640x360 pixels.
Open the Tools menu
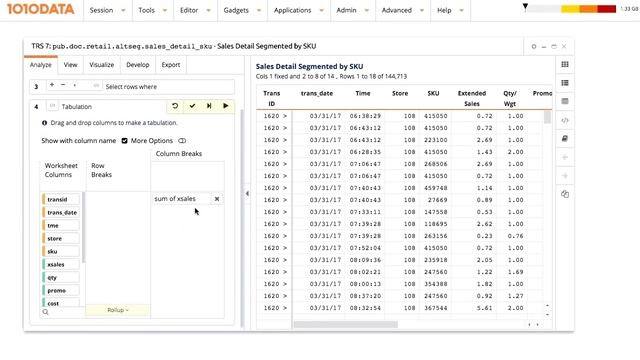(153, 10)
